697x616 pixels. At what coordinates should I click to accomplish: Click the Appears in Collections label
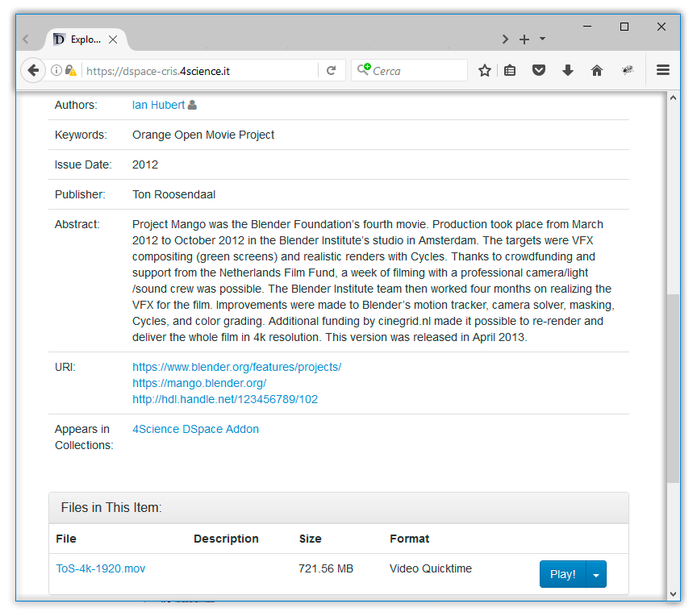[84, 437]
